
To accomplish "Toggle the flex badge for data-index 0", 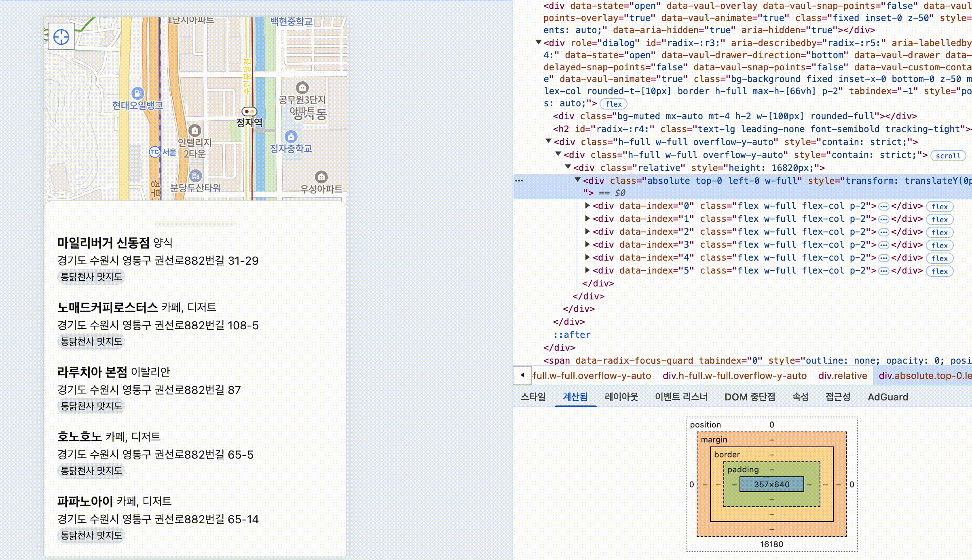I will (939, 207).
